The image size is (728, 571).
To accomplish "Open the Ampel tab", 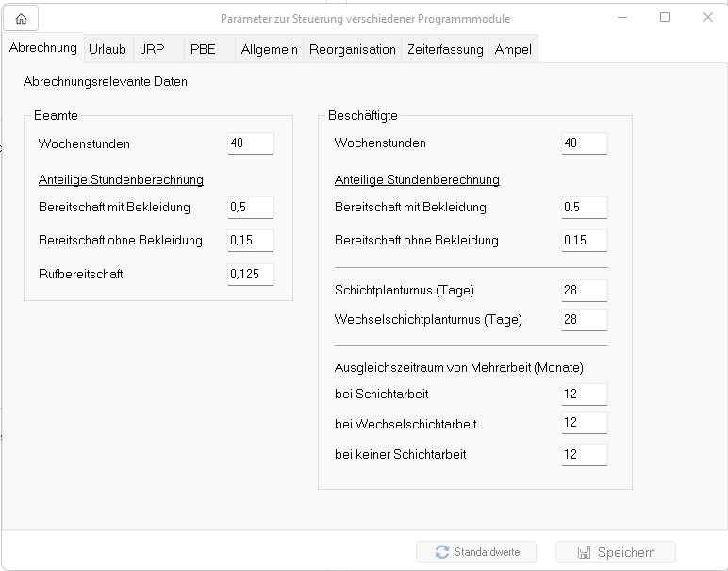I will (513, 49).
